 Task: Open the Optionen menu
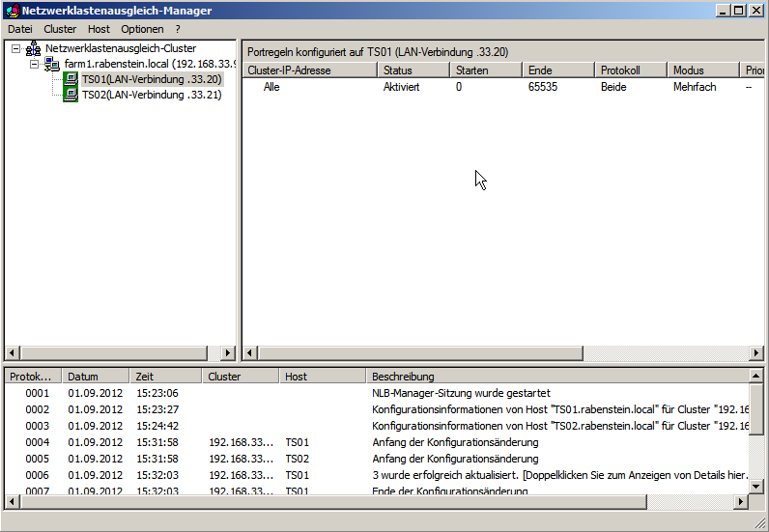[x=142, y=29]
